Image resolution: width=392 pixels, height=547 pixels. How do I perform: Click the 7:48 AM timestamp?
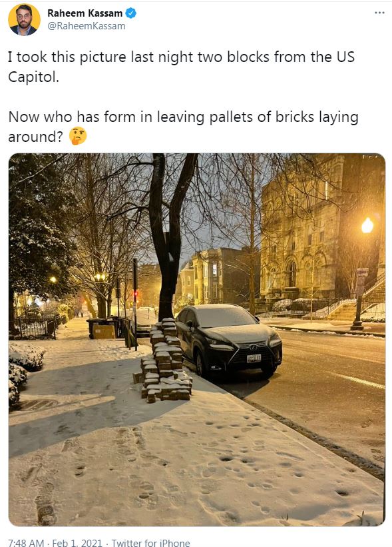coord(26,542)
